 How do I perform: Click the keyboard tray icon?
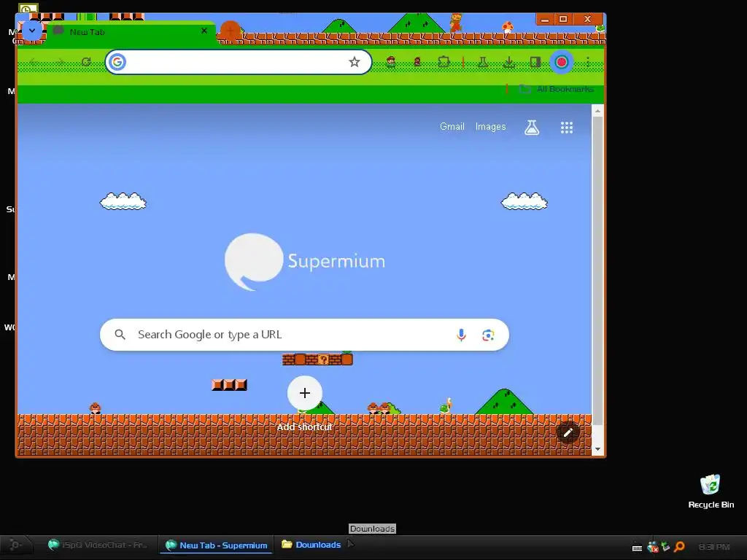point(637,548)
